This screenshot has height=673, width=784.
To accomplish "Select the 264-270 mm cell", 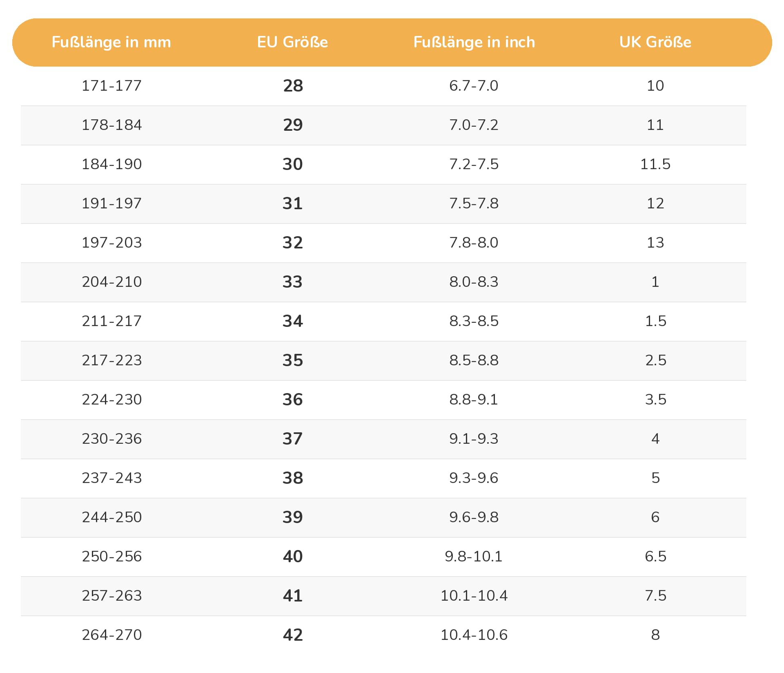I will [x=111, y=635].
